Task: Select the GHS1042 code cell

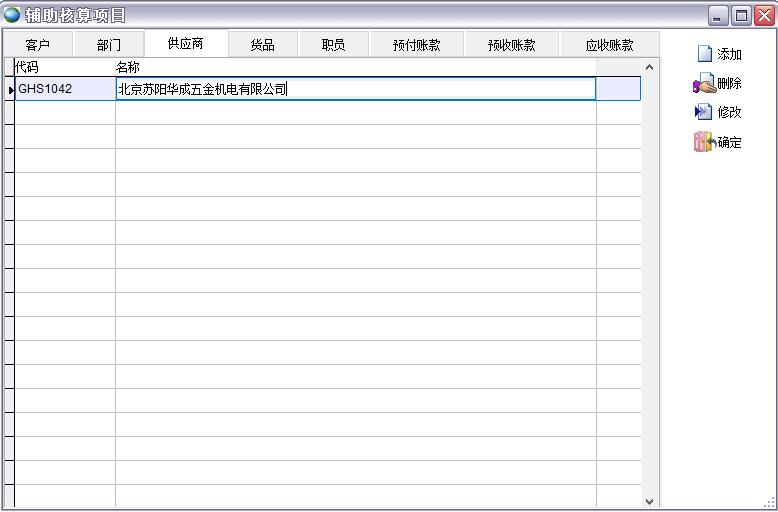Action: pos(65,89)
